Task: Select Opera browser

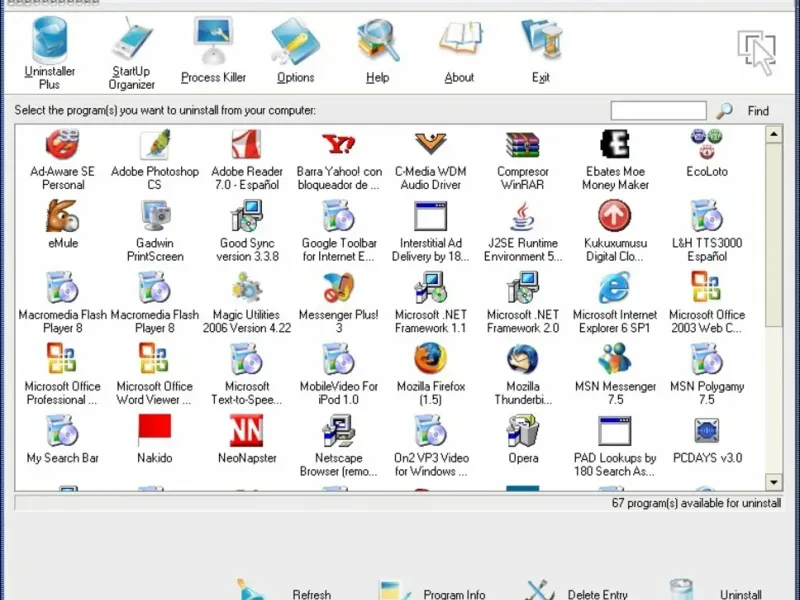Action: [522, 439]
